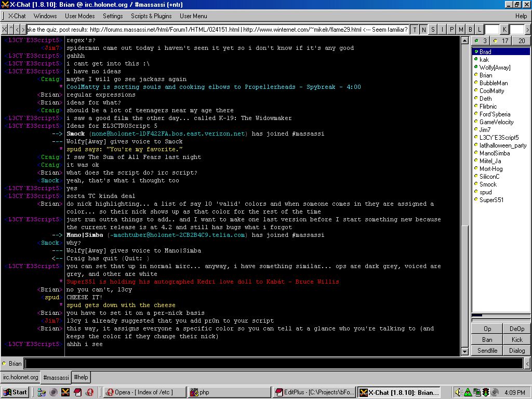Click the right arrow at mode bar end

527,30
